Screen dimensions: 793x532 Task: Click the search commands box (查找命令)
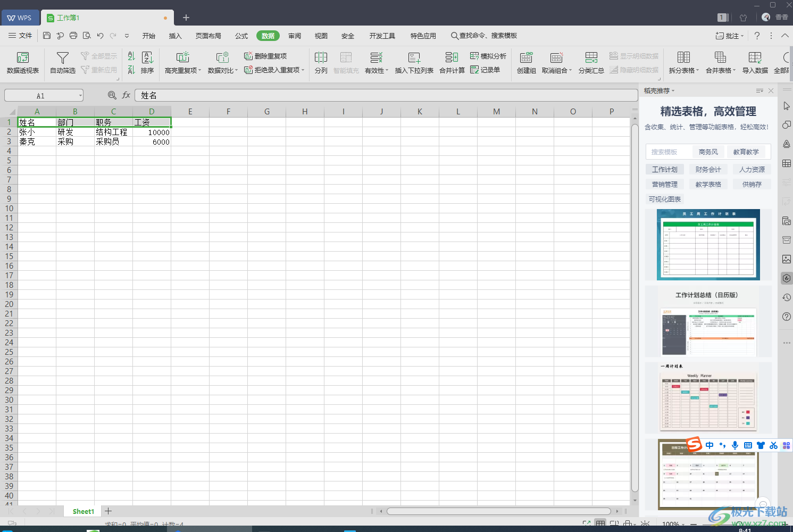483,36
